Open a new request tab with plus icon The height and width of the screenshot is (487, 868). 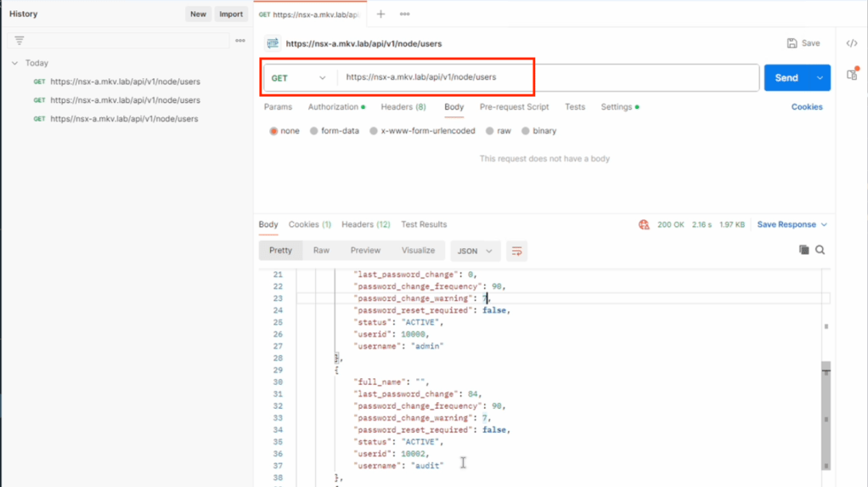coord(380,14)
